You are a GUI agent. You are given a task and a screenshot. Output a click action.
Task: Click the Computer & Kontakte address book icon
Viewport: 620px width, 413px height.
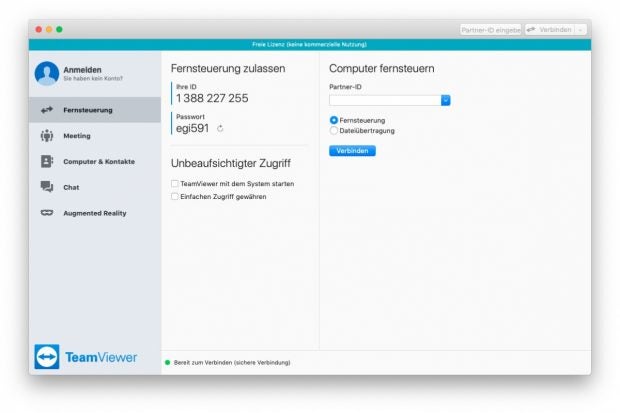[46, 161]
